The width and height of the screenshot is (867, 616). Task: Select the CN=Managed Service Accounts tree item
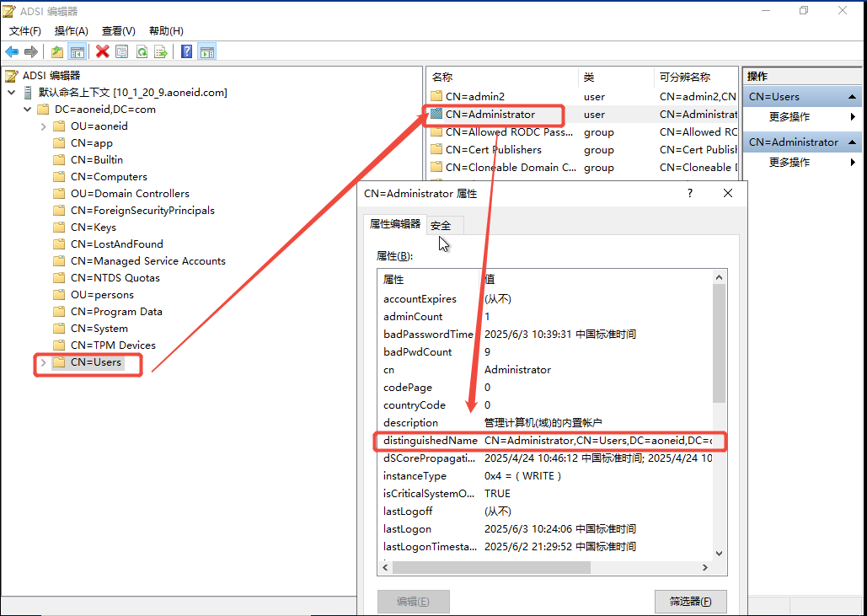(x=148, y=261)
